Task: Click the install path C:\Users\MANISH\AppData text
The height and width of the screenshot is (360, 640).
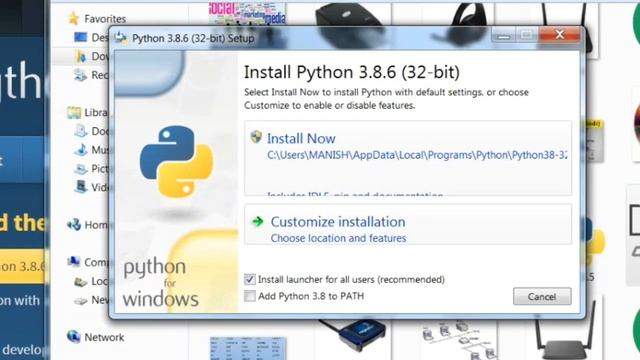Action: [417, 155]
